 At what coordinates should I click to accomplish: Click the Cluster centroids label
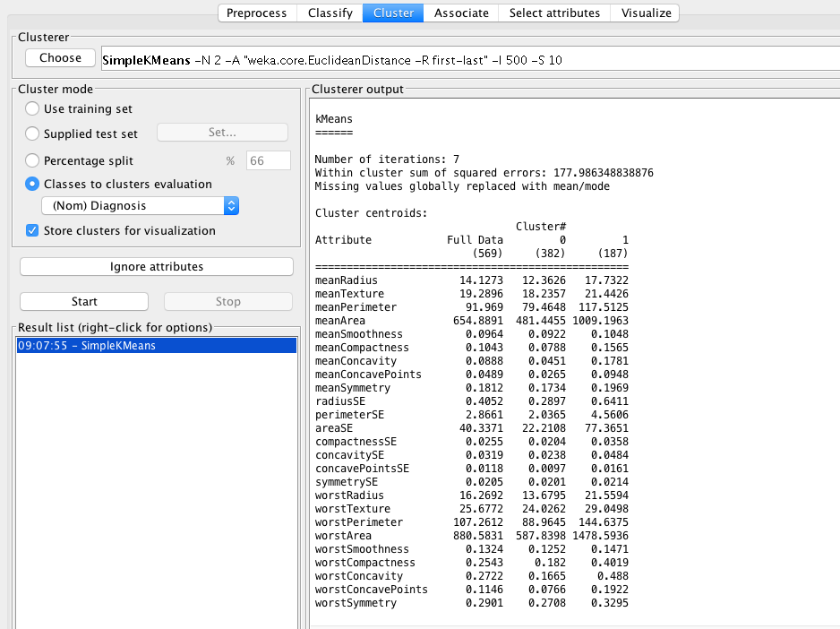[x=372, y=213]
